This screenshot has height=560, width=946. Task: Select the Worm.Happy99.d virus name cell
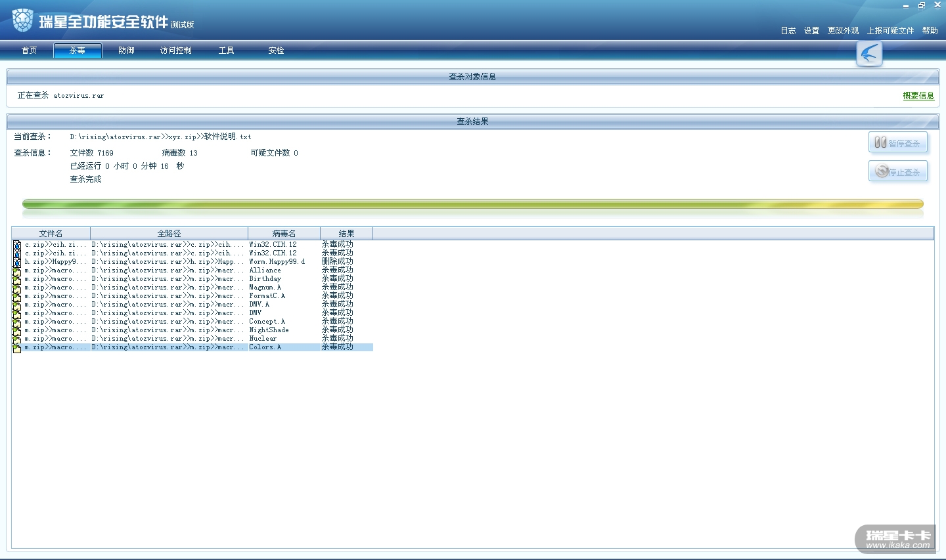click(277, 262)
